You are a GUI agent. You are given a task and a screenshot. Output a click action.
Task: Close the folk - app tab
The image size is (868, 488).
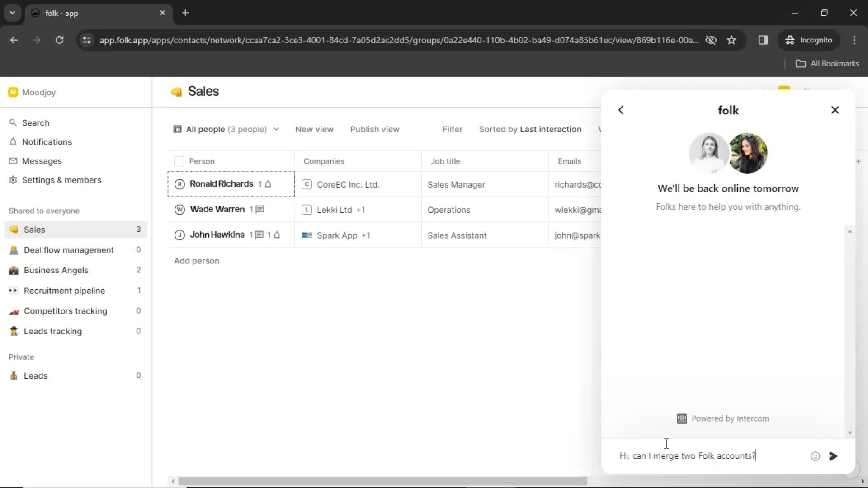point(162,13)
